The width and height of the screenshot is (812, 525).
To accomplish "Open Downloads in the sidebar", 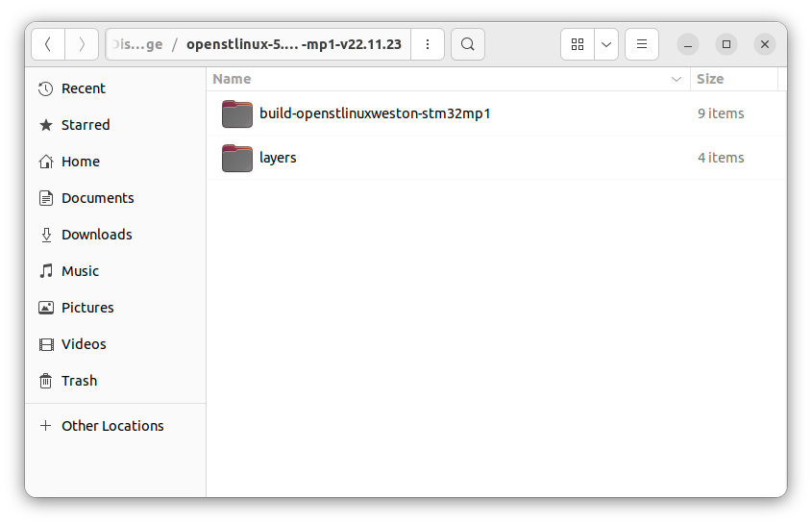I will (115, 235).
